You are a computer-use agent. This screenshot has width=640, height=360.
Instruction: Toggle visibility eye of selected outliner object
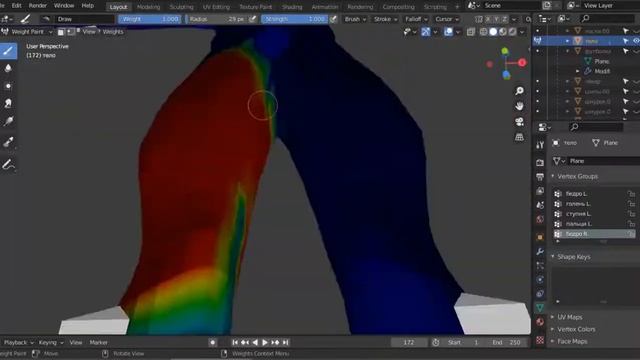pos(636,41)
